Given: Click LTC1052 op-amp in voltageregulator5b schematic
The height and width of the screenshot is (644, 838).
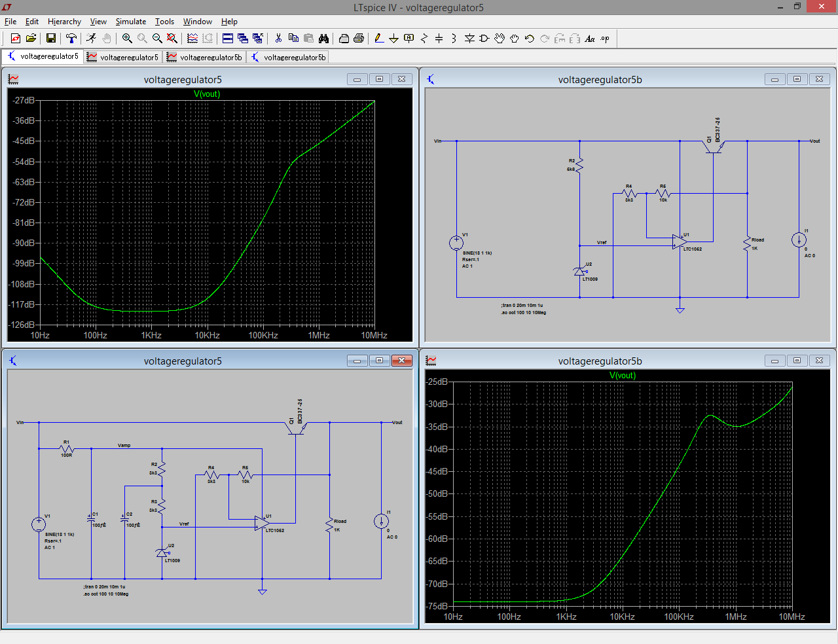Looking at the screenshot, I should coord(680,243).
